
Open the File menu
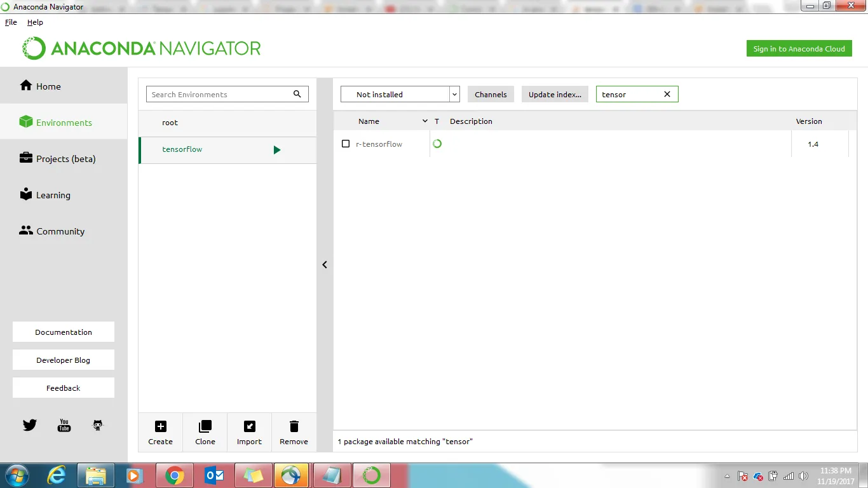(x=11, y=22)
